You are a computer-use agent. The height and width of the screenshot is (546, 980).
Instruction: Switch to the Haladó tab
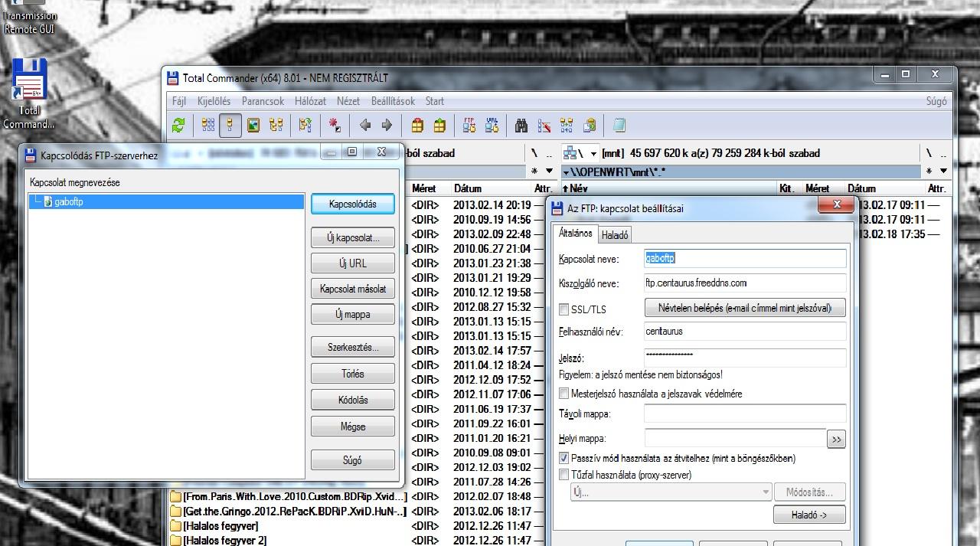tap(614, 235)
